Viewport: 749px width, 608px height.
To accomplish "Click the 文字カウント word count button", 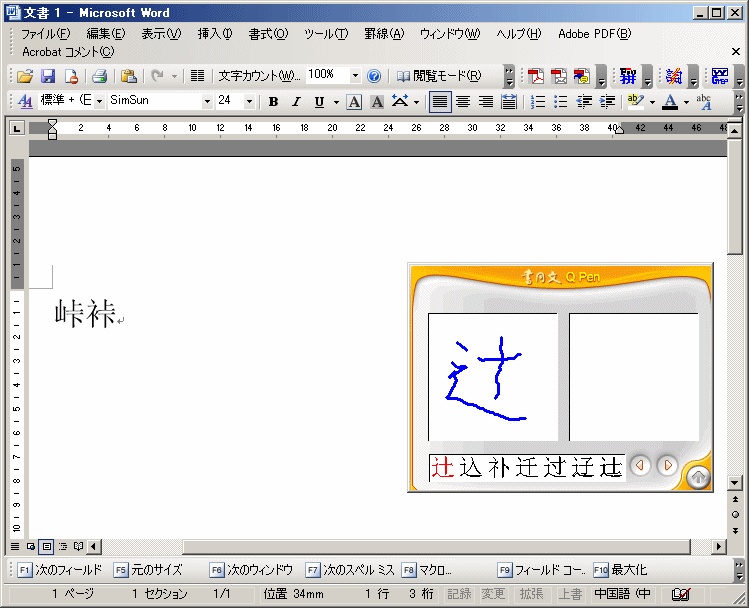I will pos(258,76).
